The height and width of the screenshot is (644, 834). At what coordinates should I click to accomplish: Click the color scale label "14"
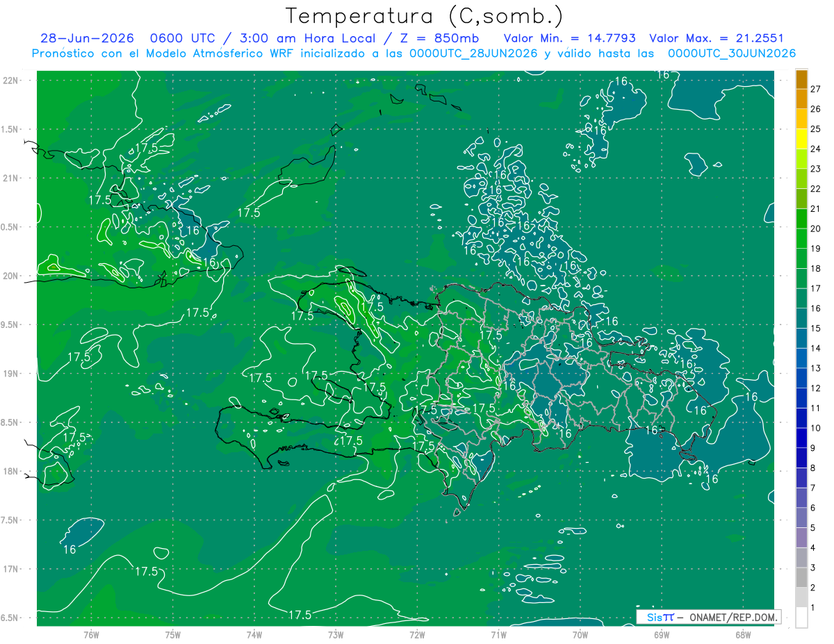815,348
